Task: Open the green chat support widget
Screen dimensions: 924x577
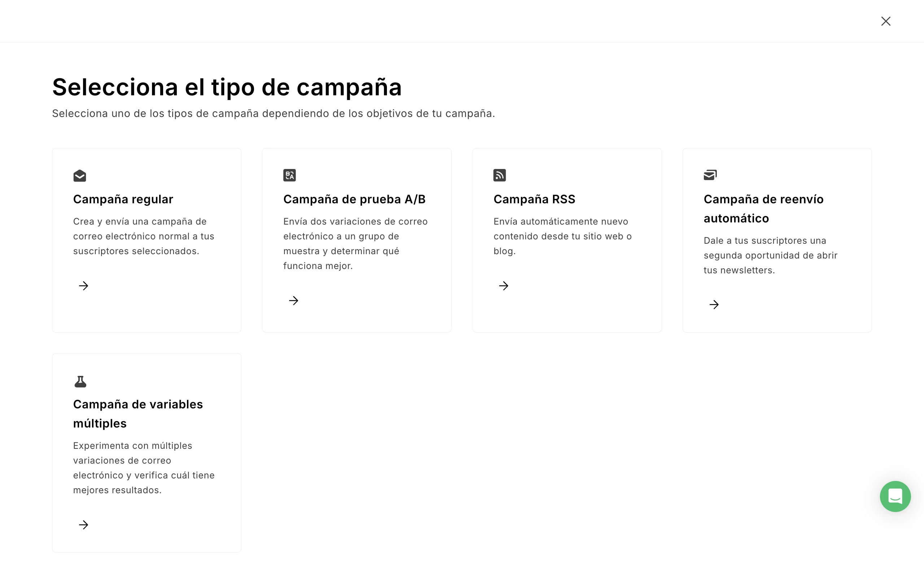Action: coord(895,496)
